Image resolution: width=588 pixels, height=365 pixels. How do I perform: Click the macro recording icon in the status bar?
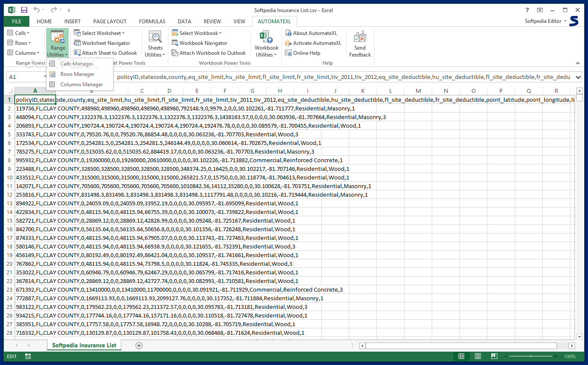pyautogui.click(x=28, y=356)
